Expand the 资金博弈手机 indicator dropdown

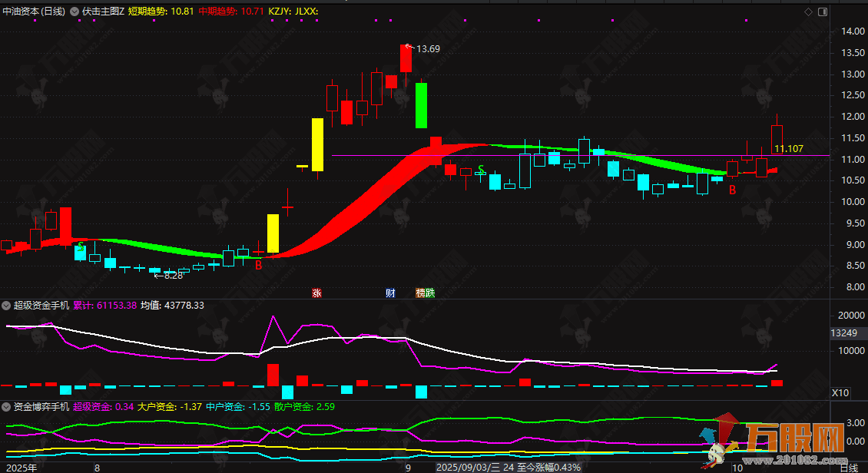[x=7, y=406]
